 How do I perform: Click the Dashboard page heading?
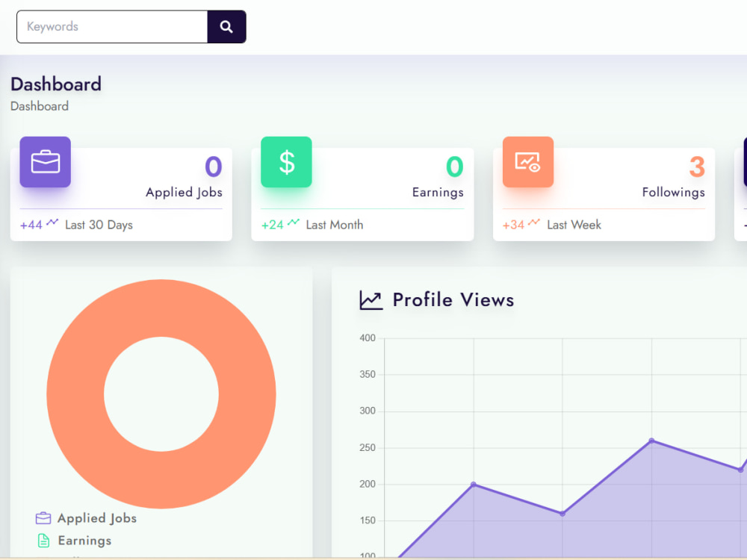click(56, 84)
